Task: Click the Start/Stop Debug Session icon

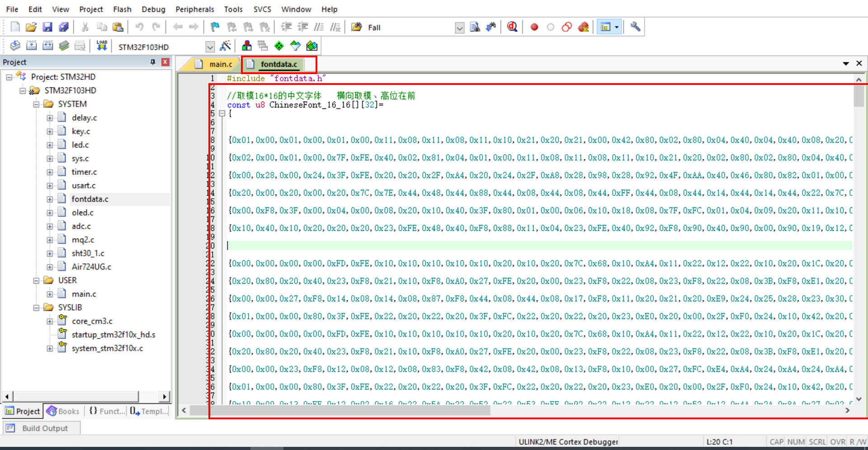Action: click(512, 27)
